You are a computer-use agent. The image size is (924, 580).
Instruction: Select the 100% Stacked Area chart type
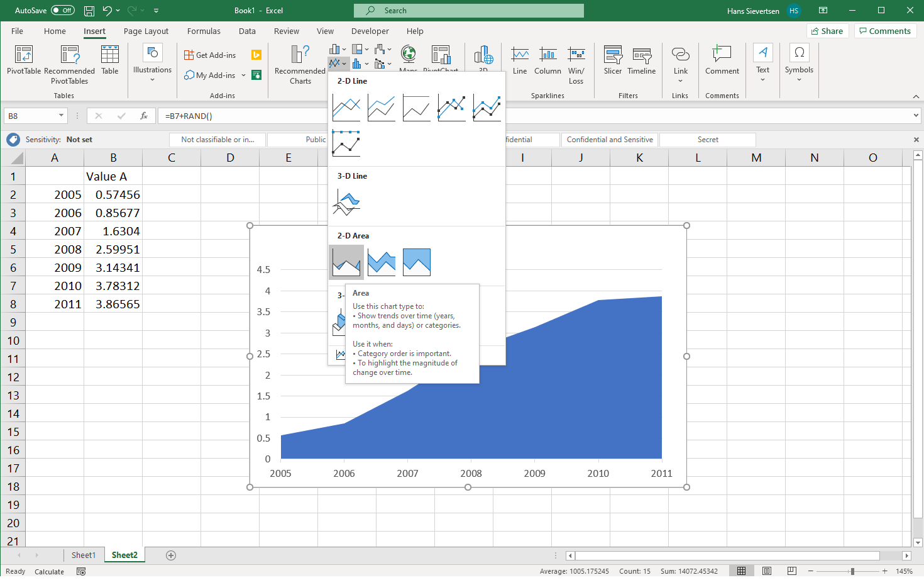(x=417, y=262)
